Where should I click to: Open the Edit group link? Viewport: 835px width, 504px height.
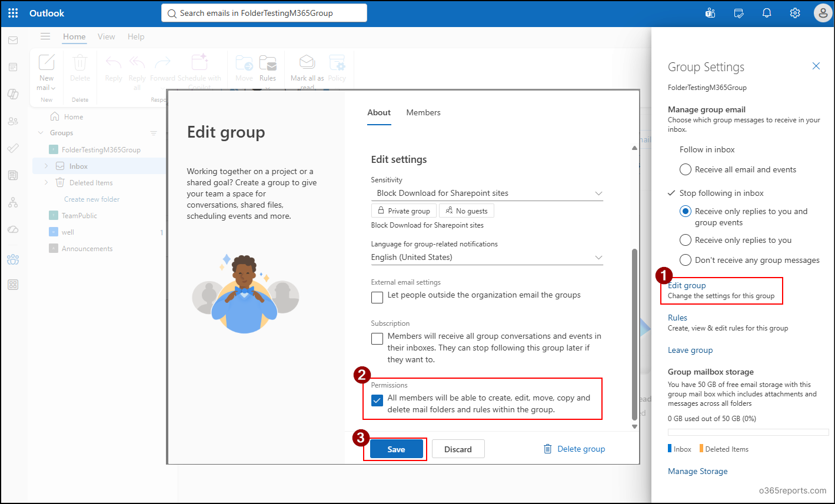(687, 285)
